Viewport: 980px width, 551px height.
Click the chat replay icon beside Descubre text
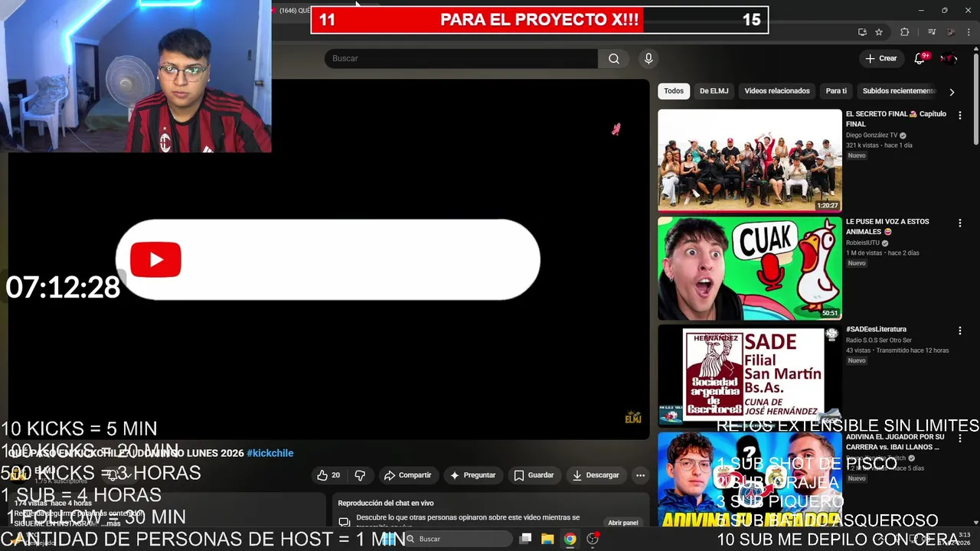(x=344, y=523)
